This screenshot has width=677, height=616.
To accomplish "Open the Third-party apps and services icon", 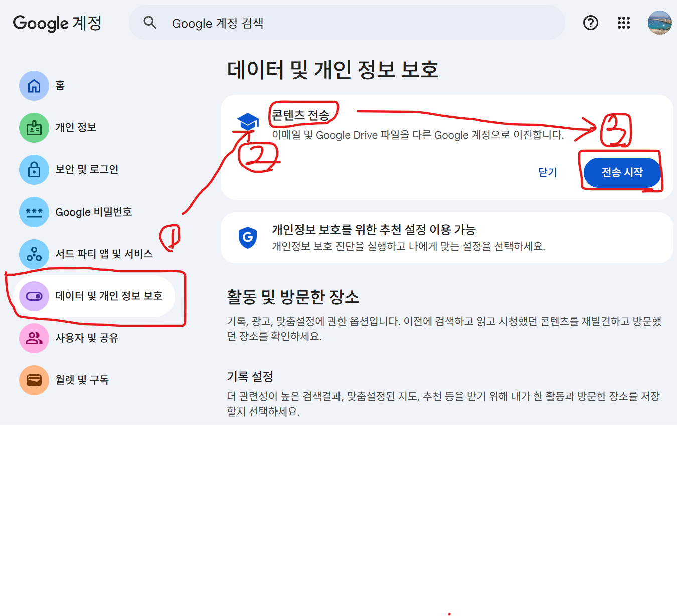I will (34, 254).
